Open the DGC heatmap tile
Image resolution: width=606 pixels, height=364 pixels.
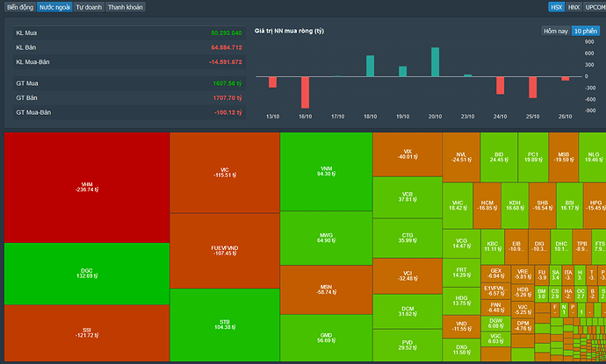tap(87, 274)
